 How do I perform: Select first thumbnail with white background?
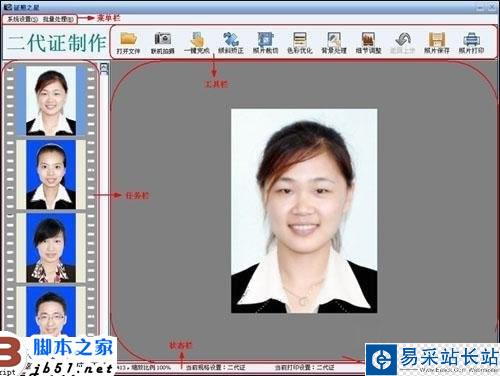point(51,100)
